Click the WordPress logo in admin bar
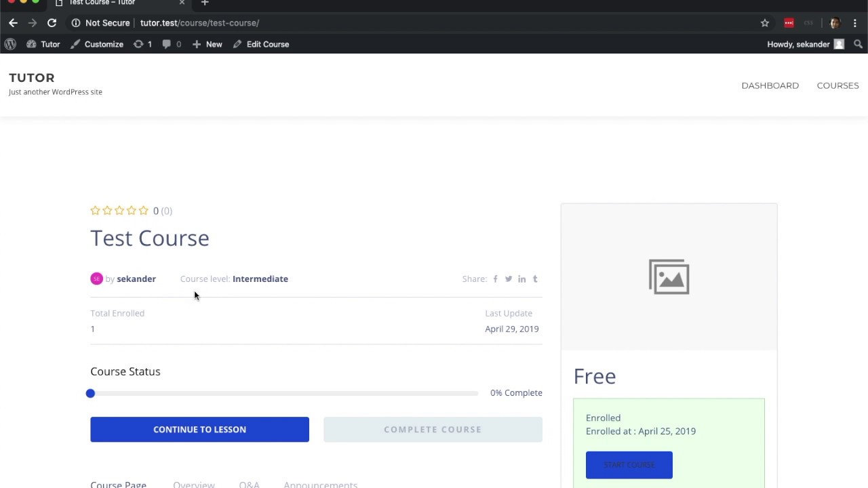868x488 pixels. click(x=10, y=44)
